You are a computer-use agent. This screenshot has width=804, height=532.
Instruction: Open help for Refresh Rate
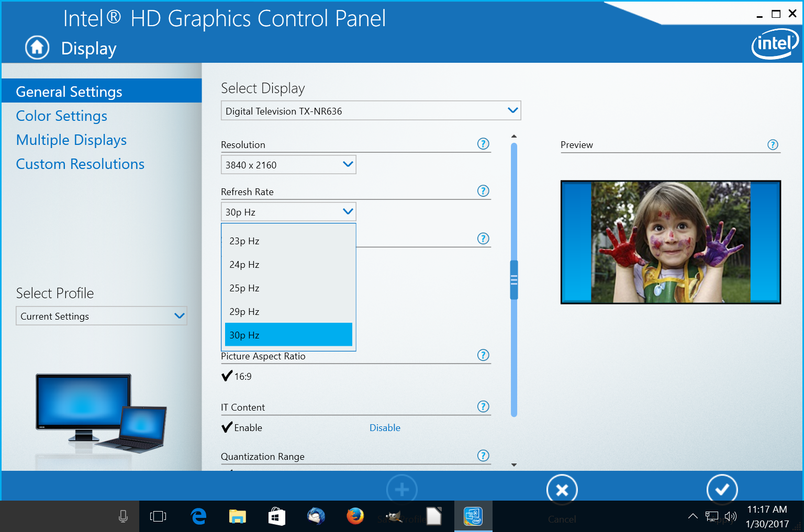pyautogui.click(x=483, y=191)
